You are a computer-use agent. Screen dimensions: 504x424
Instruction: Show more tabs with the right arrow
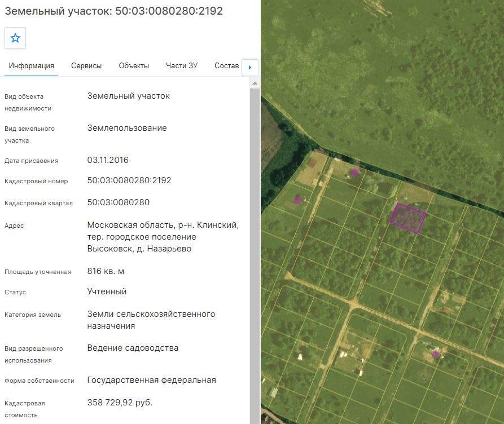250,68
